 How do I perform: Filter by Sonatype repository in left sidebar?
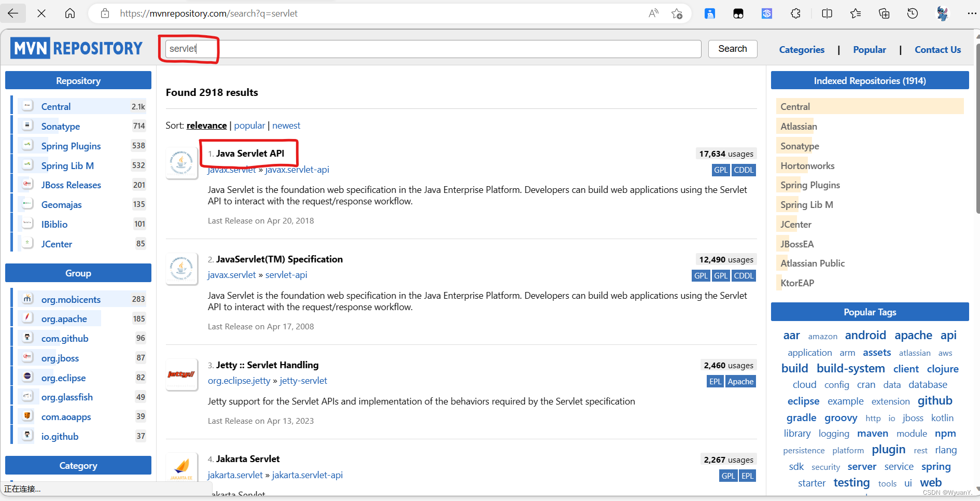point(61,127)
